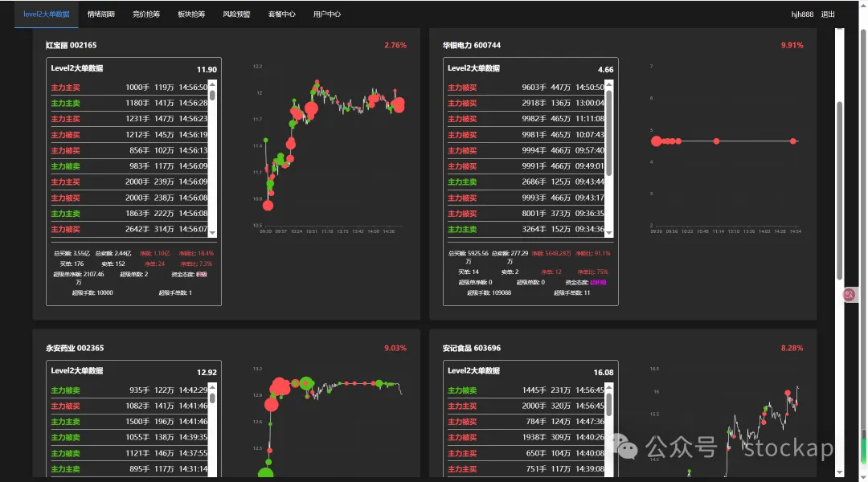Click the 11.90 price in 红宝丽 panel
This screenshot has height=482, width=868.
207,70
